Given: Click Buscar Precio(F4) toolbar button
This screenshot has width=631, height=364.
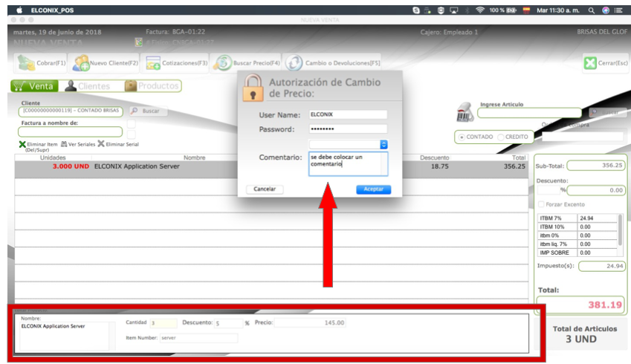Looking at the screenshot, I should coord(246,63).
